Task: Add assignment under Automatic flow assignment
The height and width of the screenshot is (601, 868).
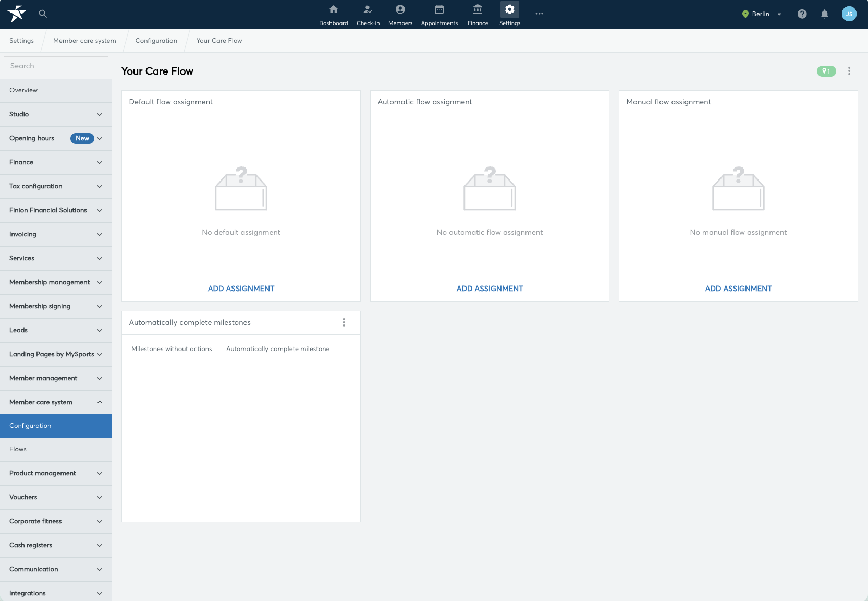Action: [490, 289]
